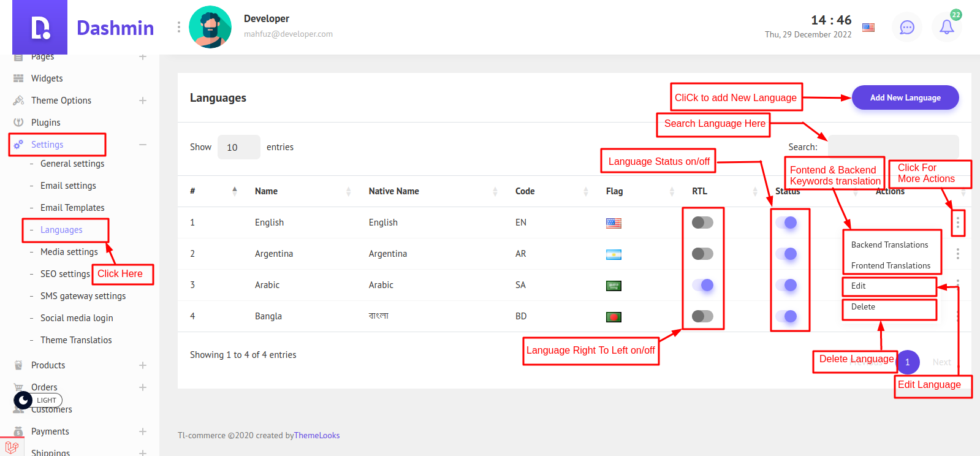Screen dimensions: 980x456
Task: Expand the Products sidebar menu
Action: point(142,365)
